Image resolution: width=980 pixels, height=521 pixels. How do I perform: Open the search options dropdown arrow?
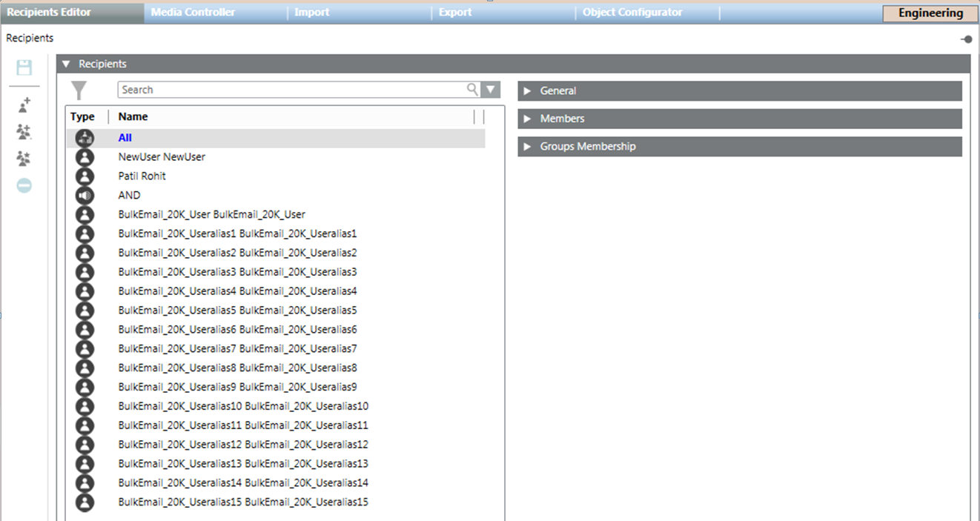point(491,90)
